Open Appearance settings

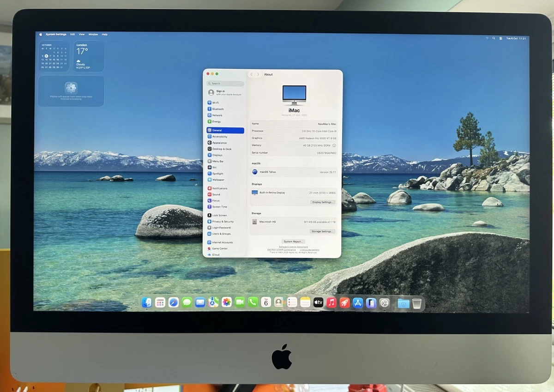coord(225,143)
